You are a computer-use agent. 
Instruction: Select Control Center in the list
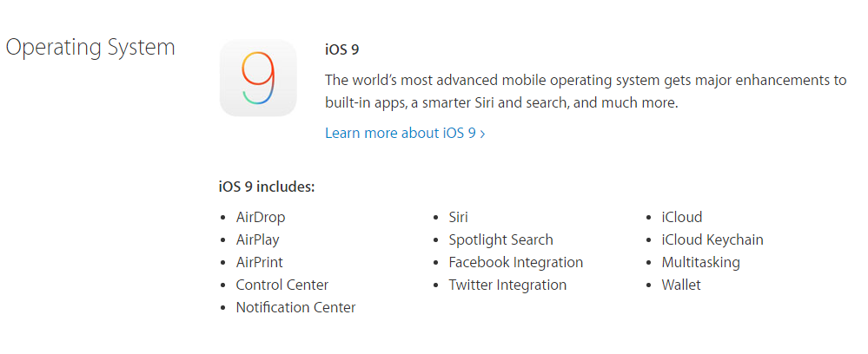282,285
